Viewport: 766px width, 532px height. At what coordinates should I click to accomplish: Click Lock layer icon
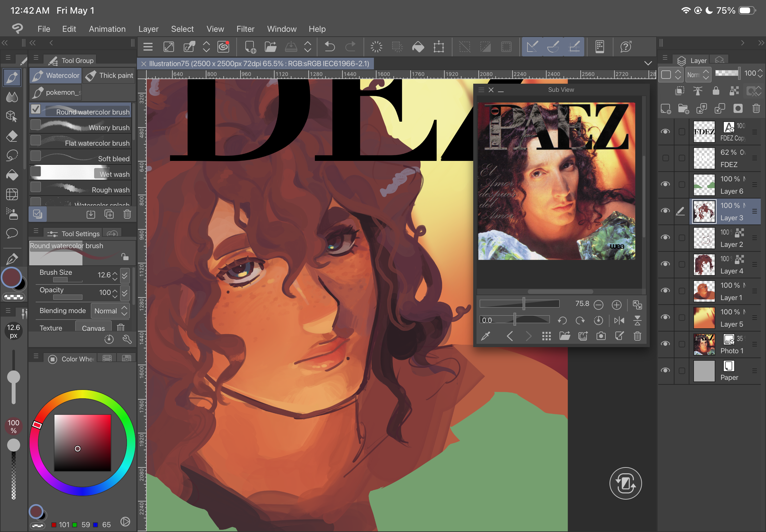point(716,91)
